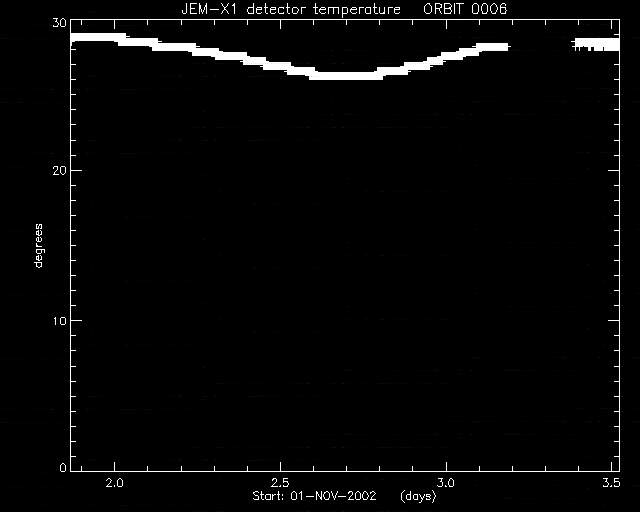Screen dimensions: 640x512
Task: Click the curve's starting segment near 2.0 days
Action: point(98,38)
